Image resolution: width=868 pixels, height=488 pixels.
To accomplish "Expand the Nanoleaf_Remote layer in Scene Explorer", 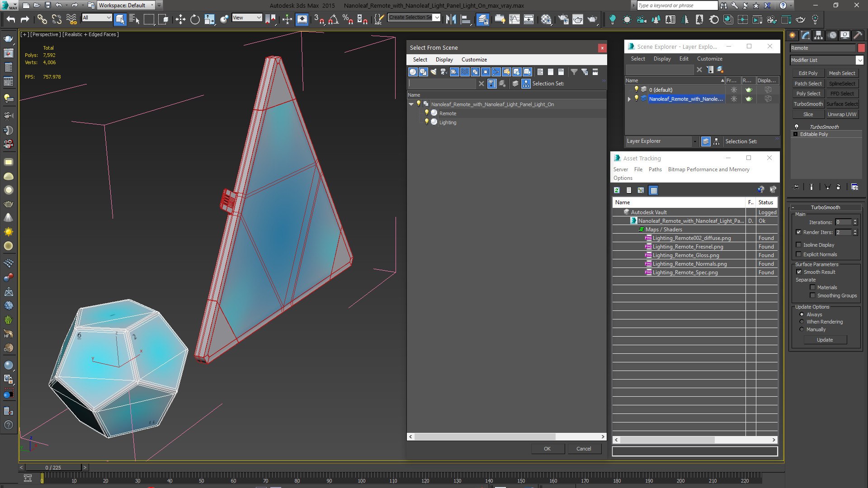I will click(x=629, y=99).
